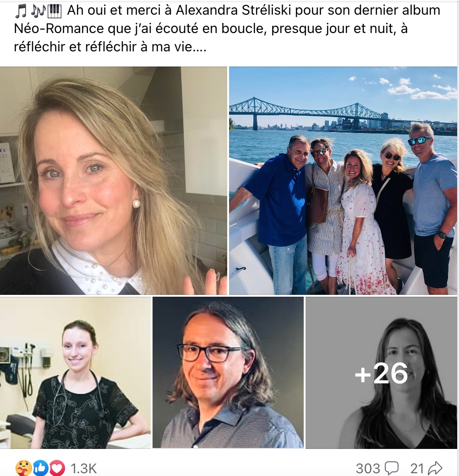This screenshot has width=459, height=476.
Task: Click the single music note emoji
Action: [x=21, y=11]
